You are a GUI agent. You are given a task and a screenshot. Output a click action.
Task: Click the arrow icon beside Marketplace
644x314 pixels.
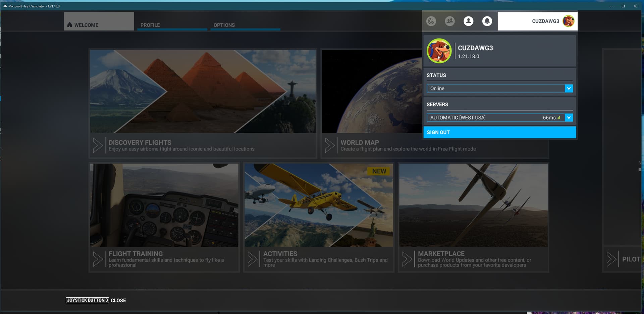tap(407, 259)
